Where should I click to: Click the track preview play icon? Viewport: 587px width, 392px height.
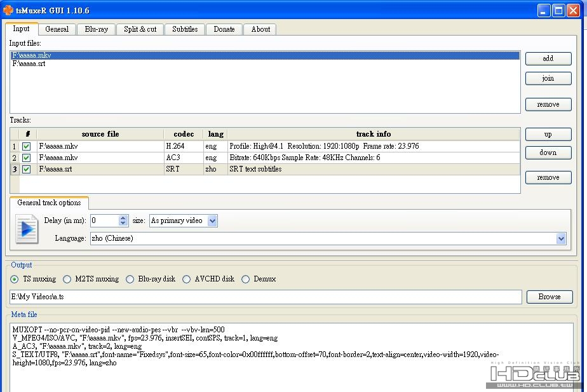tap(27, 229)
